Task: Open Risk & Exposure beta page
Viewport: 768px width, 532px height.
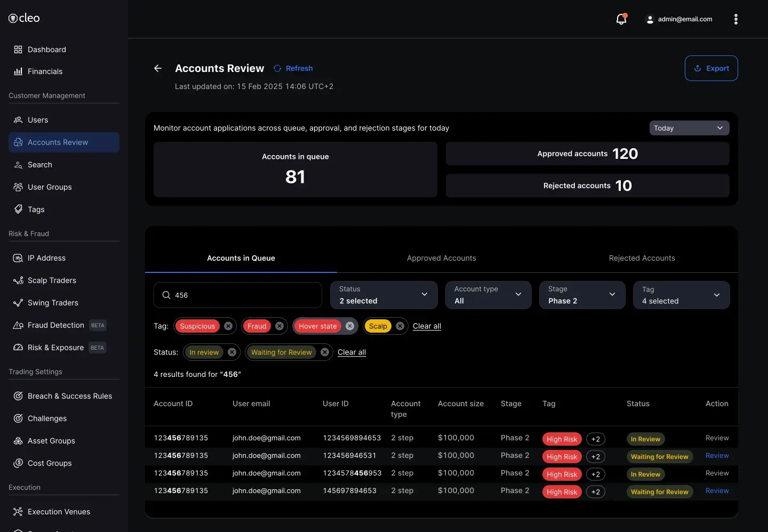Action: point(64,348)
